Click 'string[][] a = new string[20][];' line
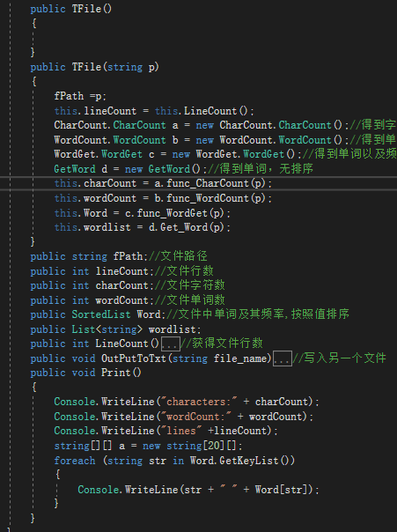This screenshot has height=532, width=397. pyautogui.click(x=148, y=446)
